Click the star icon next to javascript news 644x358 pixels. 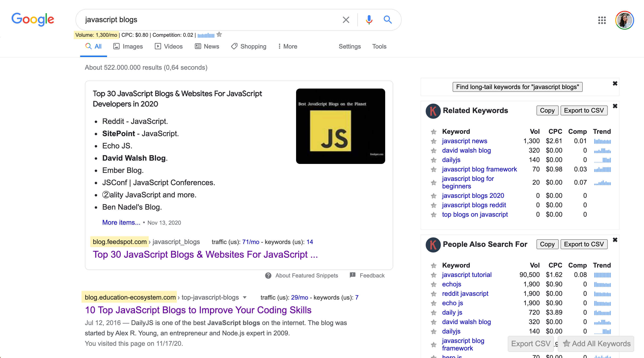click(x=433, y=141)
